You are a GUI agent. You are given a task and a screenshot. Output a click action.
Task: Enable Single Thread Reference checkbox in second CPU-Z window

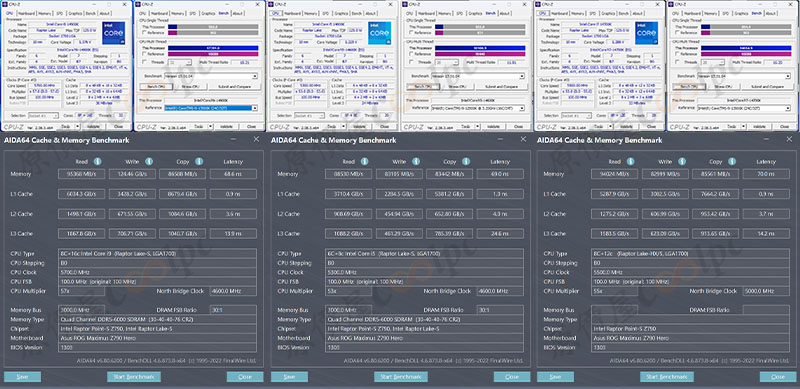[x=144, y=33]
